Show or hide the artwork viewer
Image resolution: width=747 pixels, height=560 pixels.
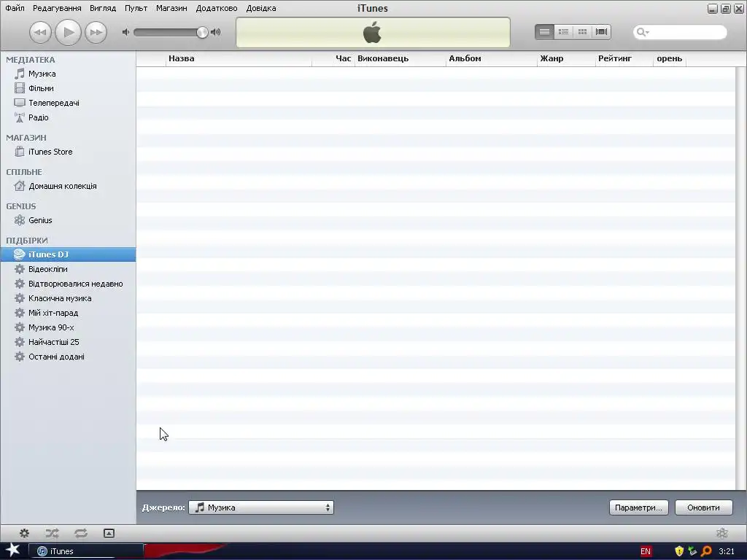109,533
